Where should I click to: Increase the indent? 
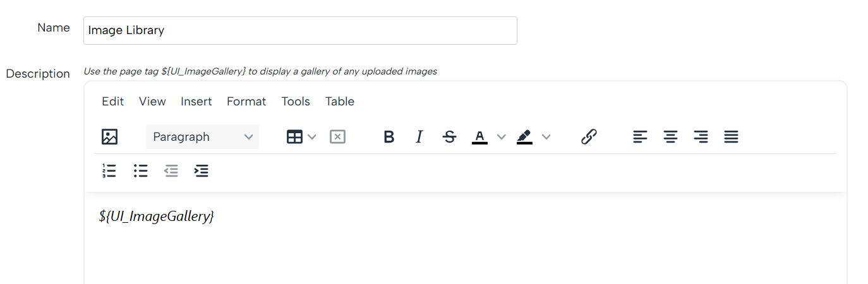click(x=202, y=170)
